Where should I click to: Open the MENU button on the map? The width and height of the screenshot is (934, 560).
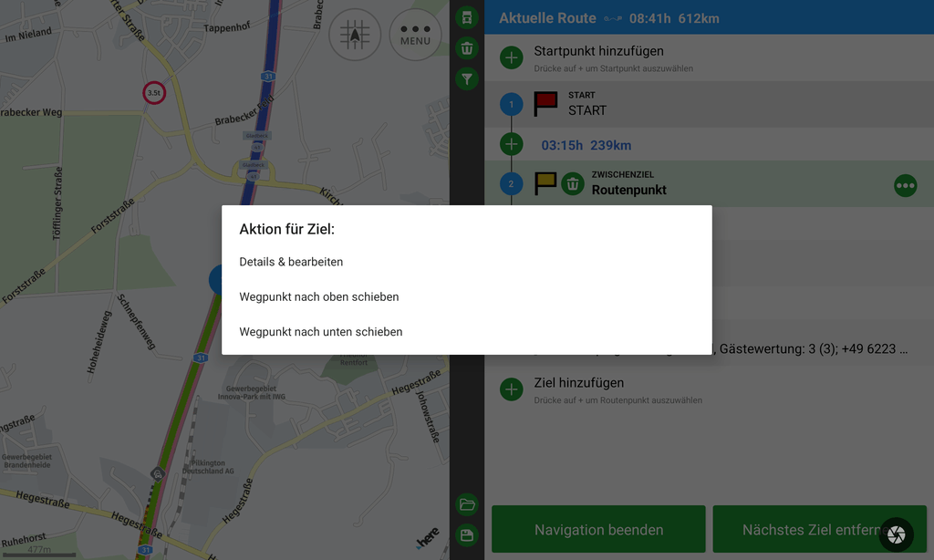click(415, 35)
